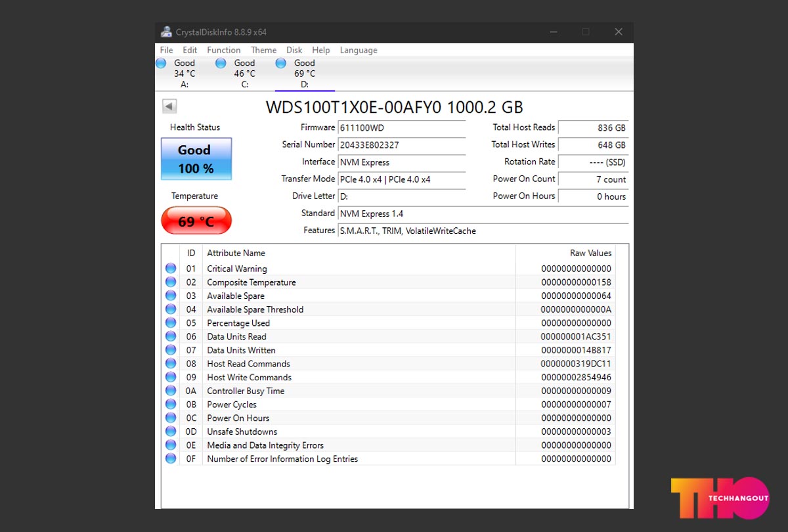Click the Firmware field 611100WD
This screenshot has width=788, height=532.
(x=401, y=127)
